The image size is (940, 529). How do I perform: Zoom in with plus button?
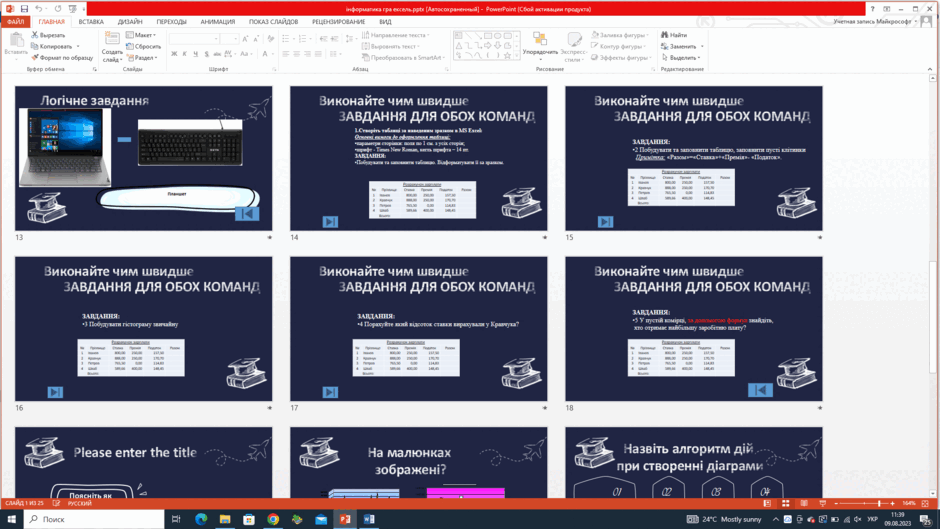(893, 504)
